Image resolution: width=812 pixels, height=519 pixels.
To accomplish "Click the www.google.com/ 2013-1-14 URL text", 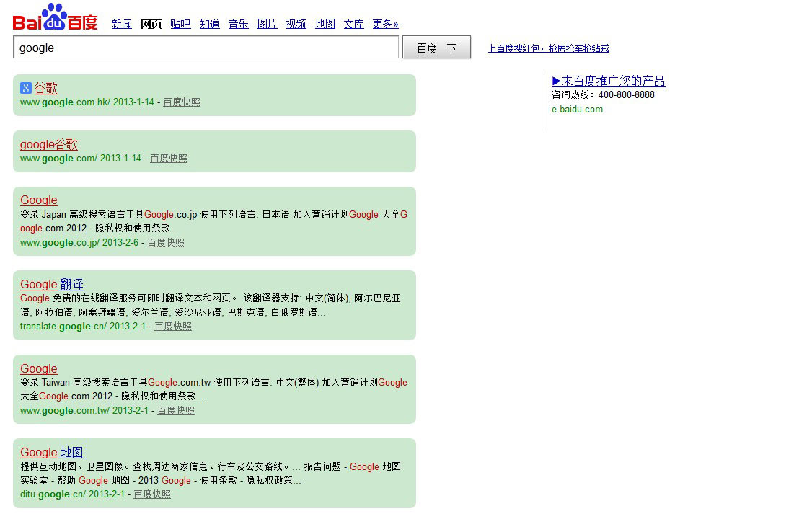I will [80, 159].
